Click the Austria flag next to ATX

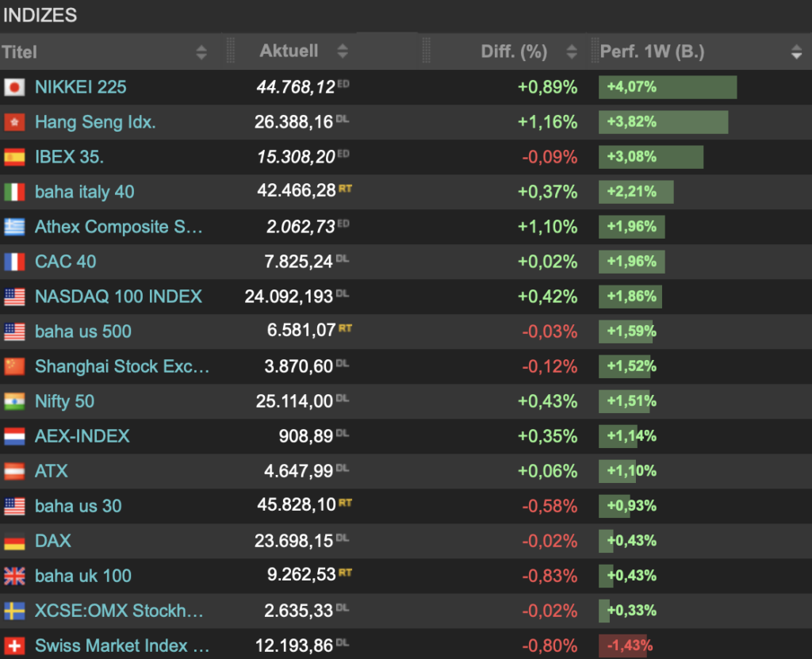click(x=14, y=471)
